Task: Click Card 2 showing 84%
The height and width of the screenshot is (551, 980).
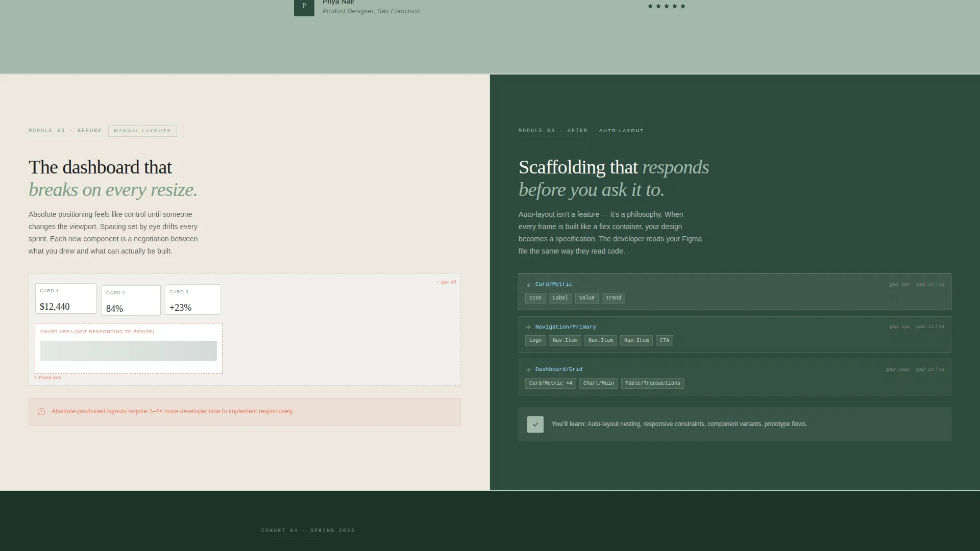Action: click(131, 300)
